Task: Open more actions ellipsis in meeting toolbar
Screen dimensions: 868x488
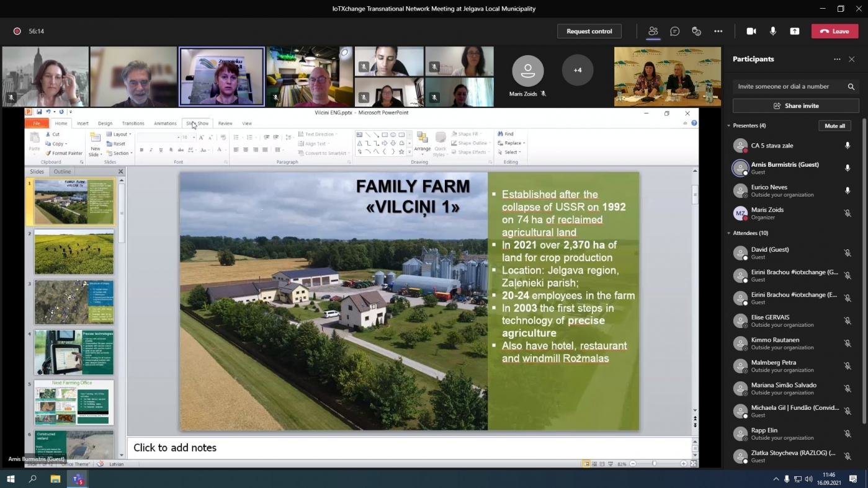Action: [x=718, y=31]
